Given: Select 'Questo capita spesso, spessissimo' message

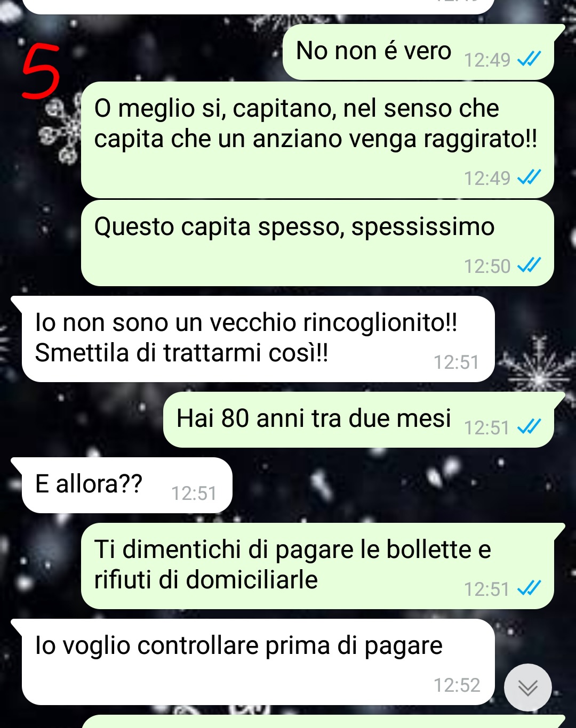Looking at the screenshot, I should coord(317,243).
